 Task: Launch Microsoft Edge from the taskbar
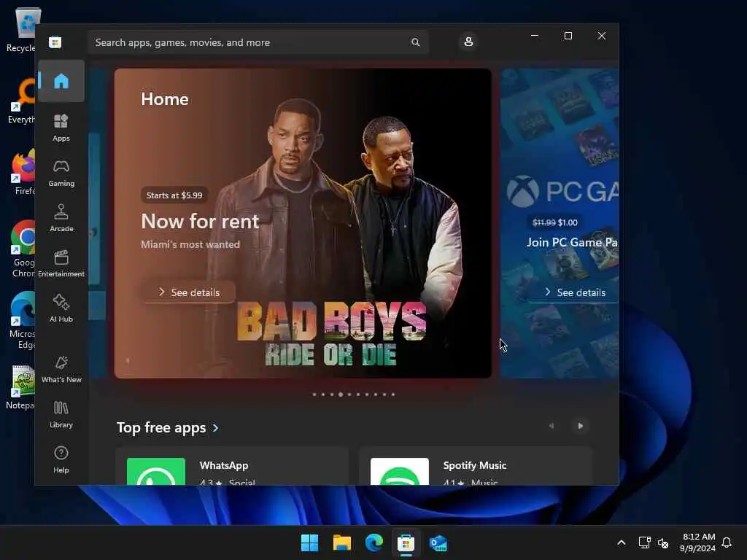coord(374,542)
